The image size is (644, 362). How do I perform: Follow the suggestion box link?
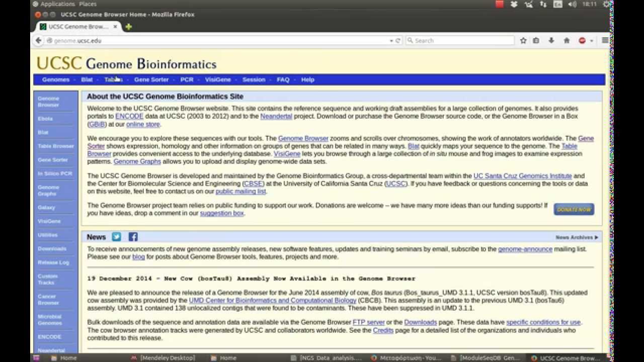[x=222, y=213]
